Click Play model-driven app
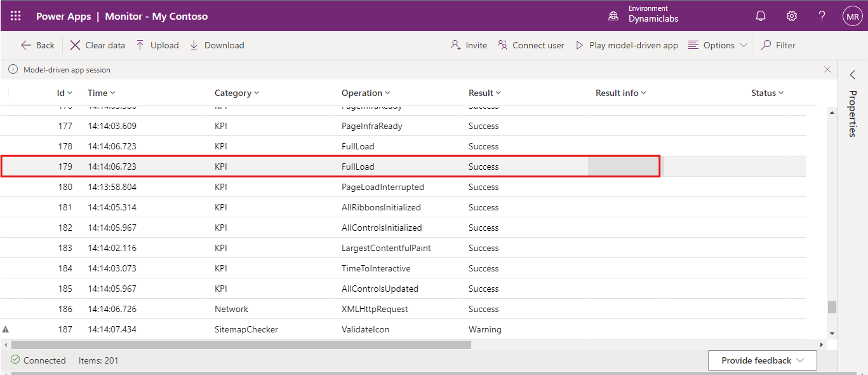This screenshot has height=375, width=868. click(x=626, y=45)
